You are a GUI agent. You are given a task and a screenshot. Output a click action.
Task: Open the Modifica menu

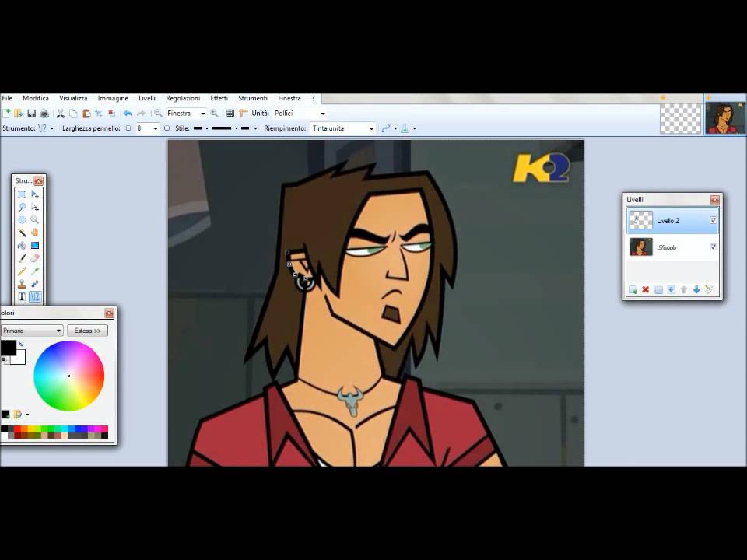(36, 98)
